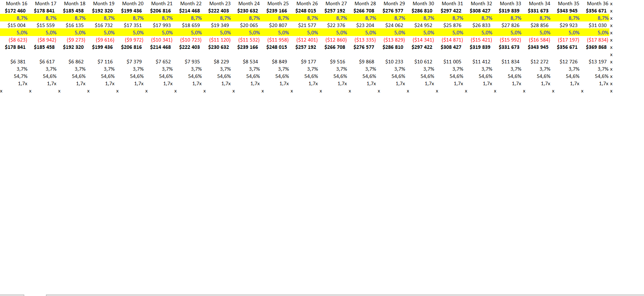Screen dimensions: 644x296
Task: Select the $9 177 cell
Action: (x=309, y=62)
